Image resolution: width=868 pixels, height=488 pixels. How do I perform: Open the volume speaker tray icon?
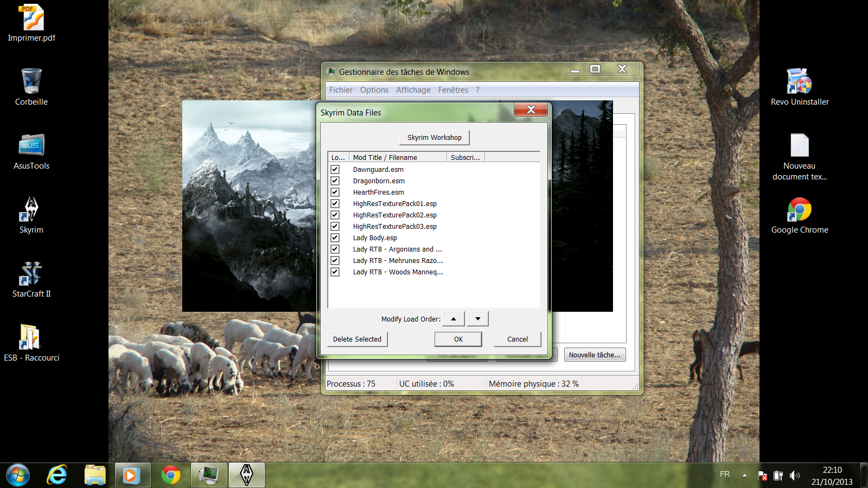795,476
